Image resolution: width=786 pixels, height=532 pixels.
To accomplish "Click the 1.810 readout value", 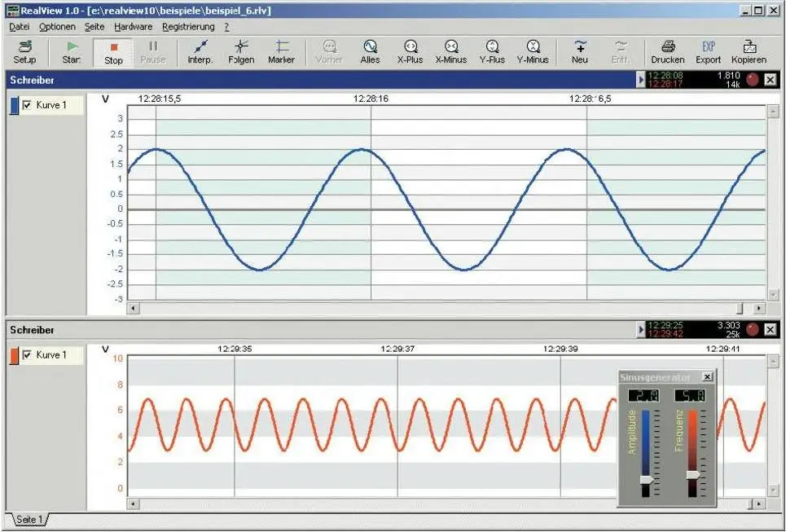I will tap(728, 75).
